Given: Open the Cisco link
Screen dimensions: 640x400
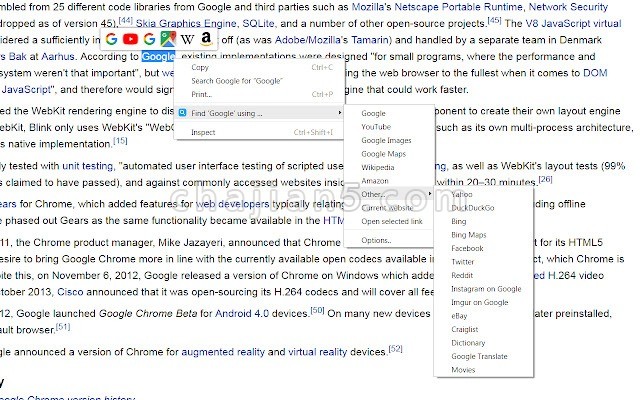Looking at the screenshot, I should coord(70,292).
